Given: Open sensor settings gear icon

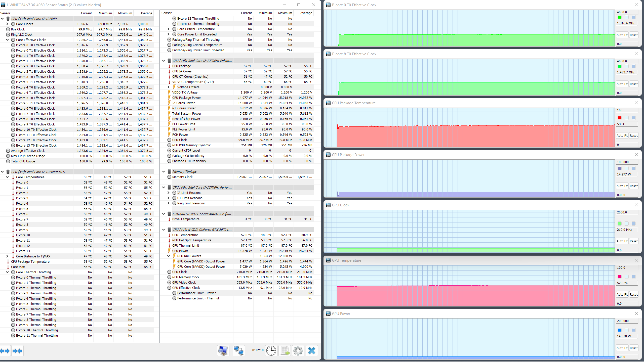Looking at the screenshot, I should click(298, 350).
